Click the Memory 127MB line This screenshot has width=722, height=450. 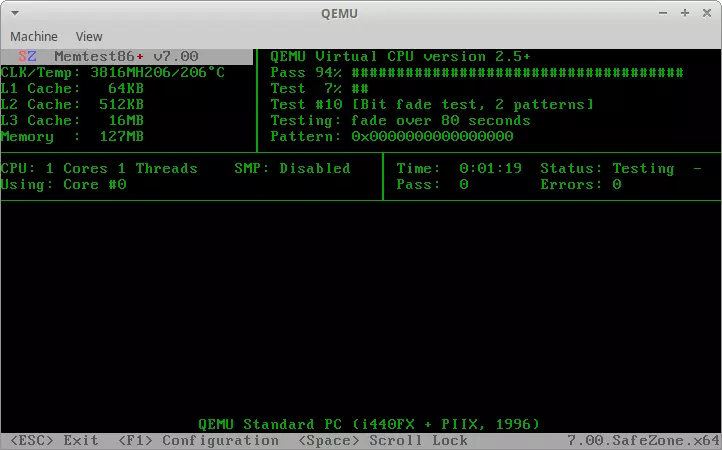(x=72, y=137)
